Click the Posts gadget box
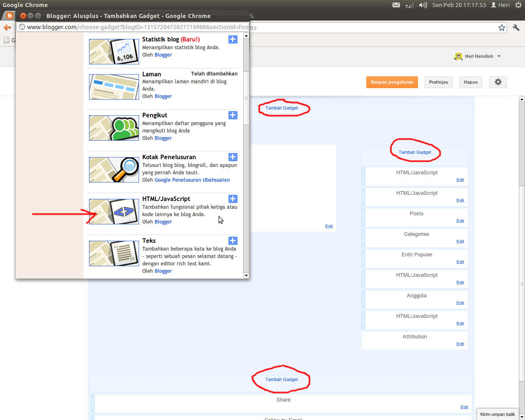Screen dimensions: 525x420 (415, 217)
